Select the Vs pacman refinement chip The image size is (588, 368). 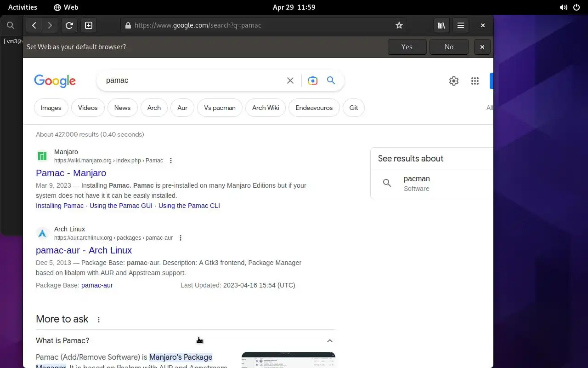220,108
